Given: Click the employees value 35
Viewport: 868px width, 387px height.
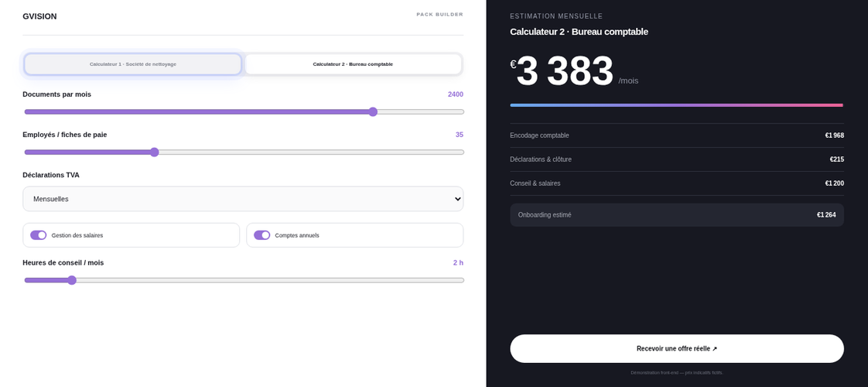Looking at the screenshot, I should coord(460,135).
